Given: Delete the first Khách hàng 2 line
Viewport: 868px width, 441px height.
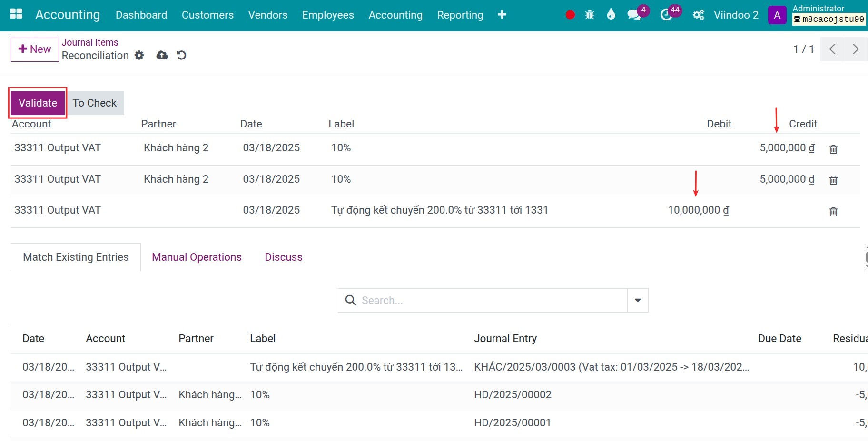Looking at the screenshot, I should 833,149.
